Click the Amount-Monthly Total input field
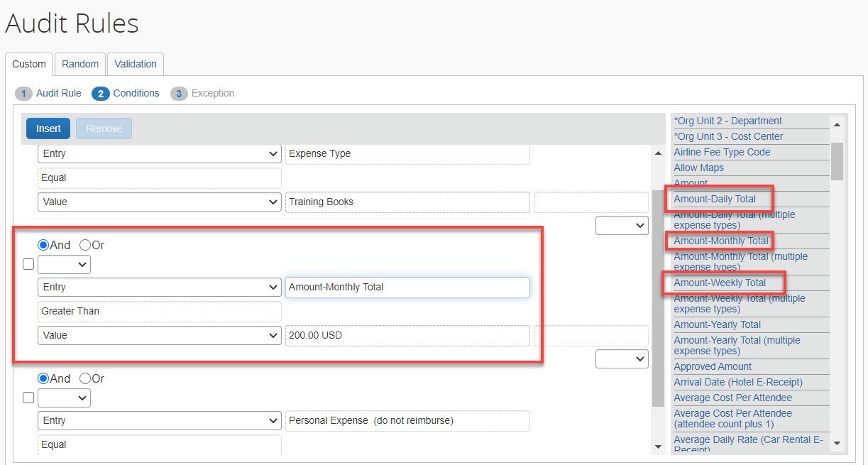Image resolution: width=868 pixels, height=465 pixels. tap(407, 287)
